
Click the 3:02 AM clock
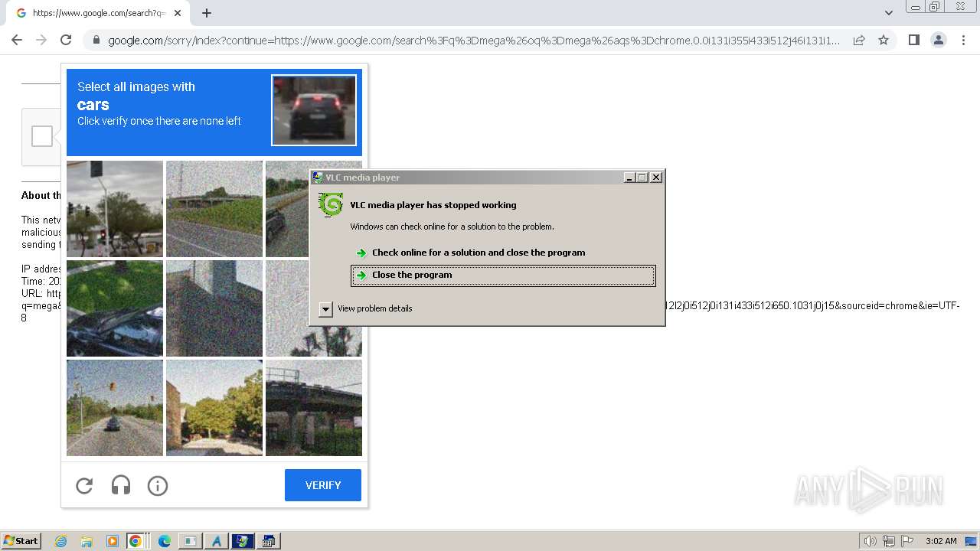(940, 541)
